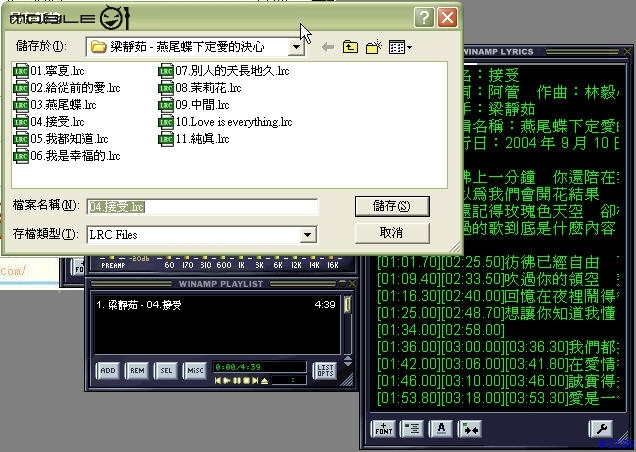
Task: Select playlist entry 梁靜茹 - 04.接受
Action: [216, 305]
